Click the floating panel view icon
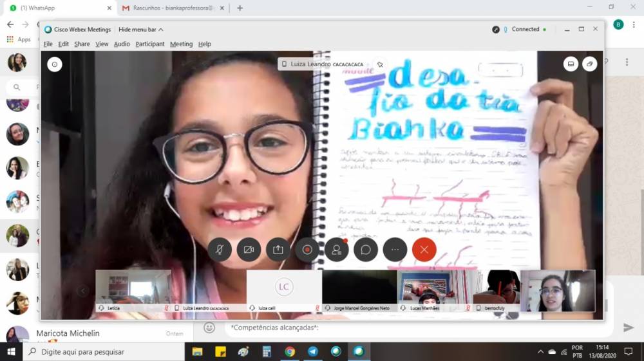 (x=589, y=64)
